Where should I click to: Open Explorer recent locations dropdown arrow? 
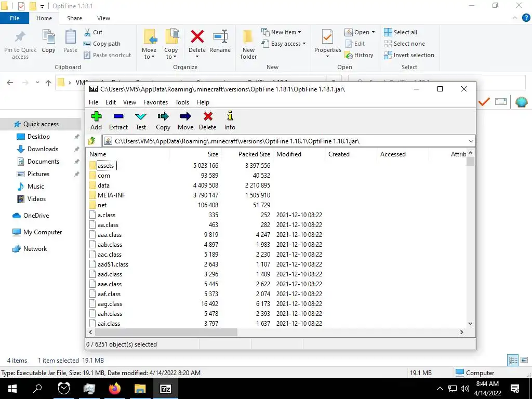pyautogui.click(x=37, y=83)
